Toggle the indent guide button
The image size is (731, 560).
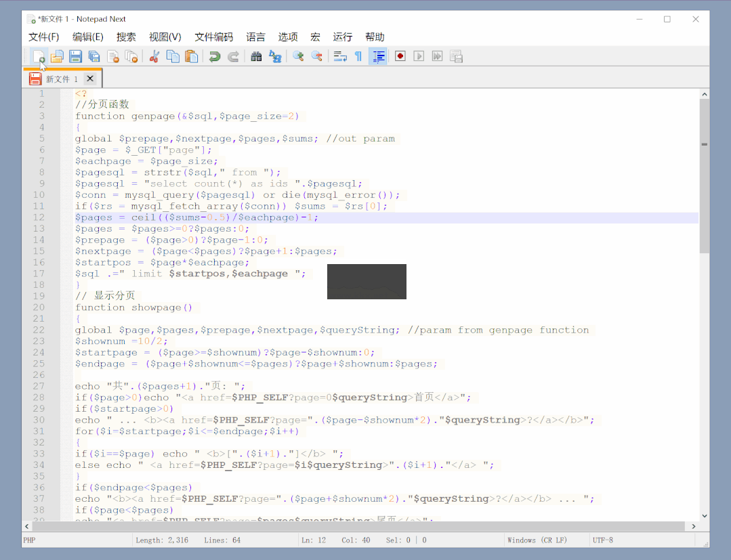tap(378, 57)
